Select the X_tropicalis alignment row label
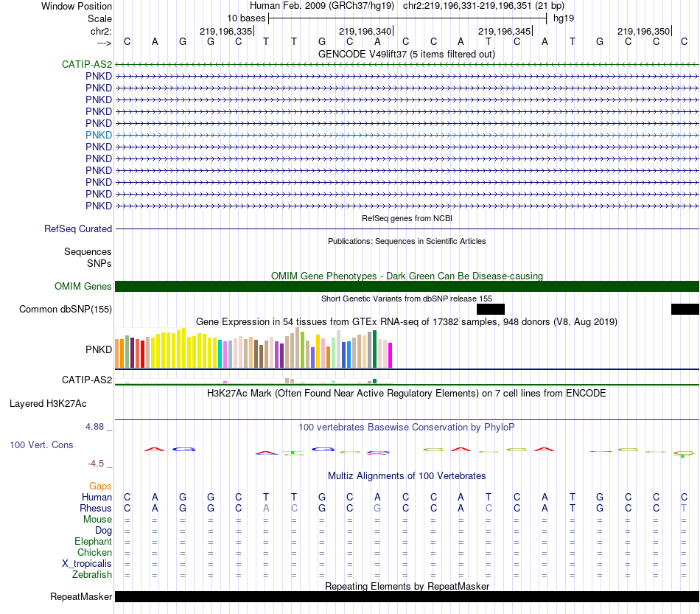Image resolution: width=700 pixels, height=614 pixels. [87, 564]
